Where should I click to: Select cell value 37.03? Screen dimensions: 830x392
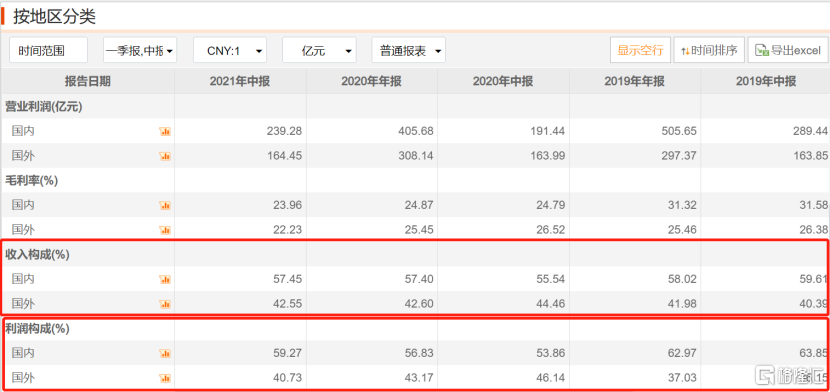[x=682, y=378]
